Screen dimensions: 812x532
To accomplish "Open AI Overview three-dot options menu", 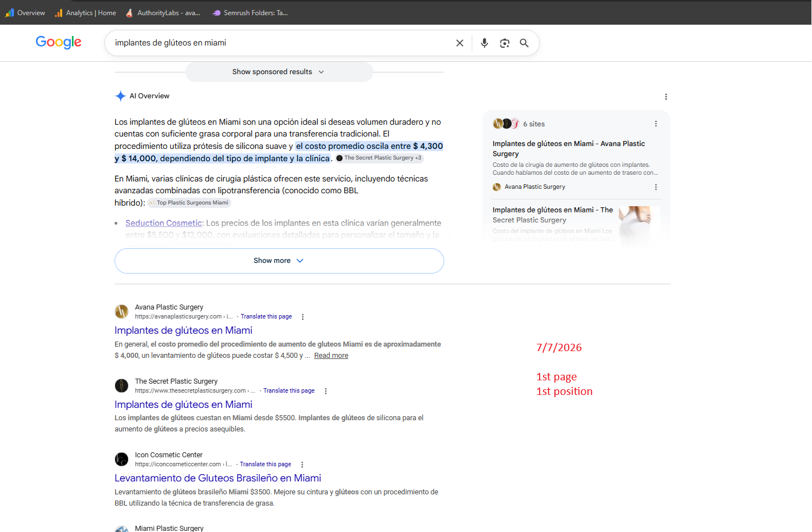I will (x=666, y=97).
